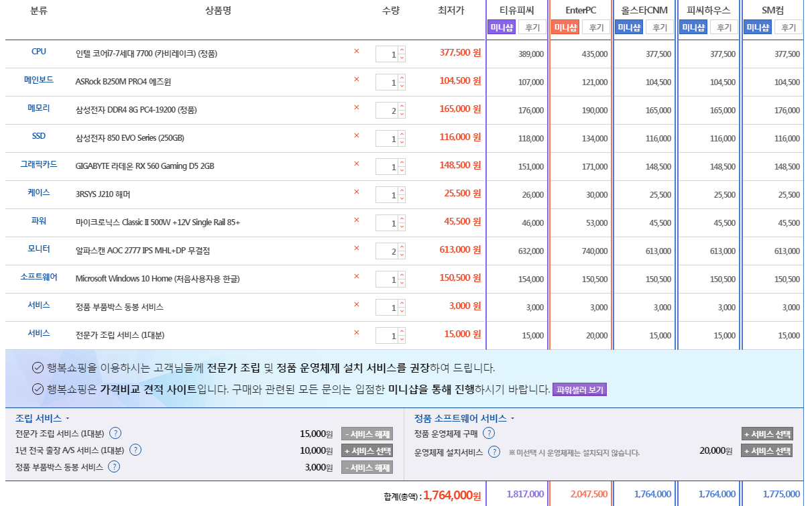The image size is (812, 506).
Task: Open help icon for 1년 전국 출장 A/S 서비스
Action: [135, 450]
